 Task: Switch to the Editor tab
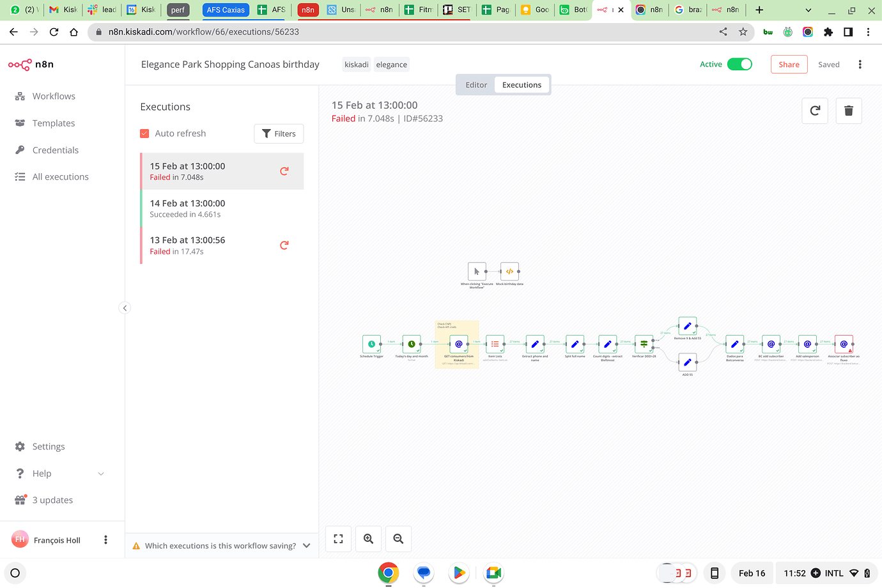[476, 84]
